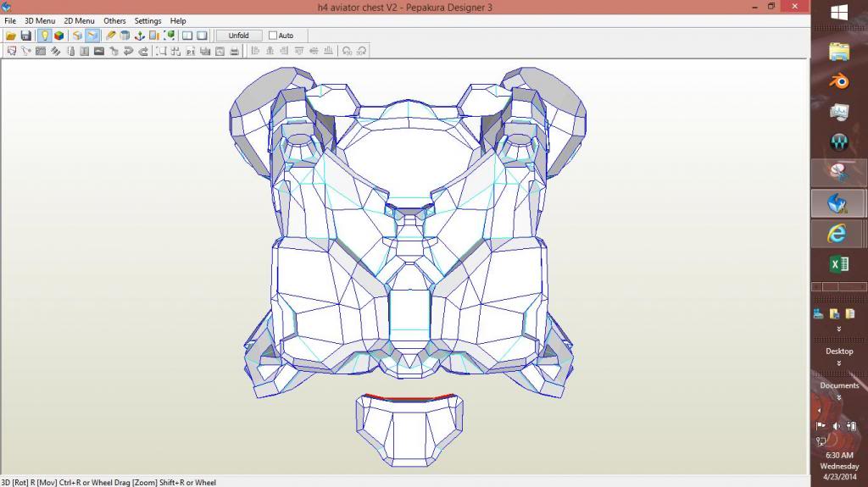Image resolution: width=868 pixels, height=487 pixels.
Task: Expand the quick launch icons chevron
Action: 839,329
